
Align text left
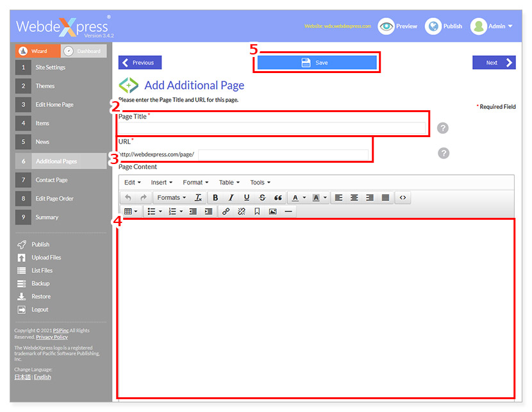[338, 198]
